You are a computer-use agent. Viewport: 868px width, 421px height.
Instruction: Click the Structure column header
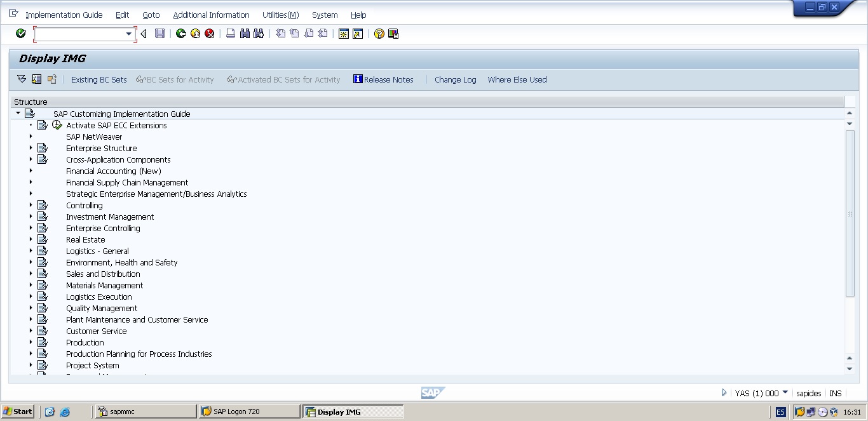point(427,102)
